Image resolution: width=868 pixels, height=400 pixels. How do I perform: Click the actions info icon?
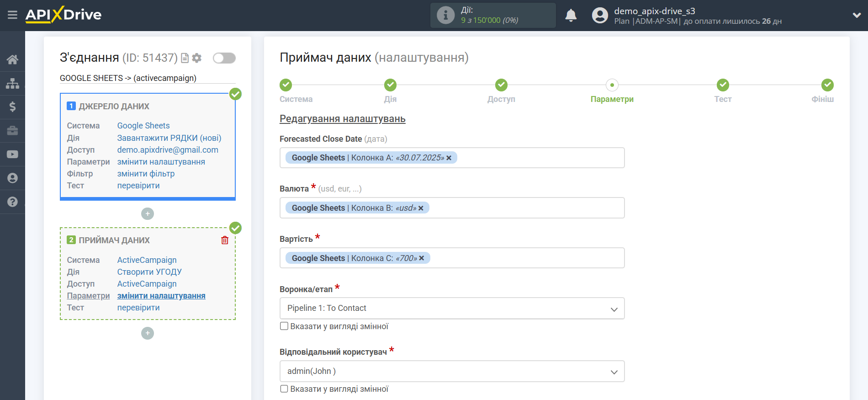tap(445, 15)
